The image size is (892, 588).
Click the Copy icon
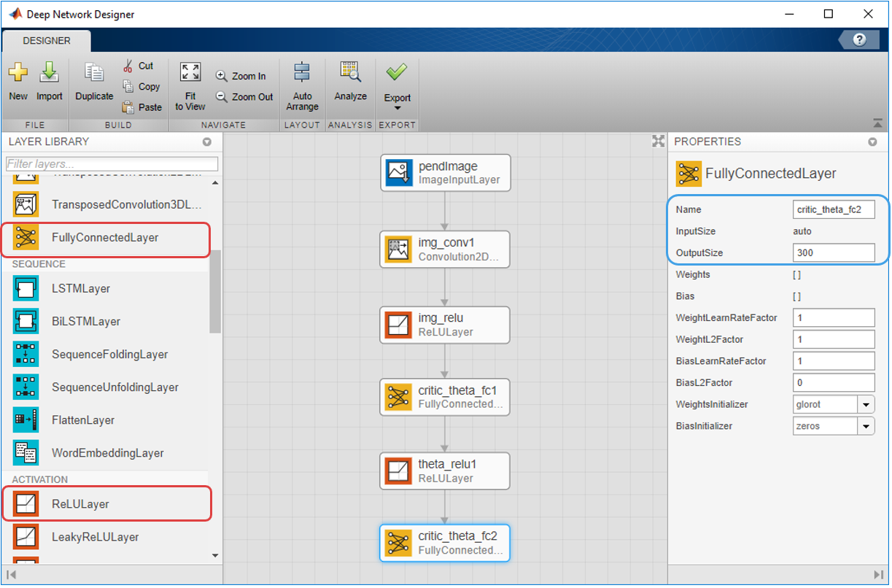pos(128,86)
